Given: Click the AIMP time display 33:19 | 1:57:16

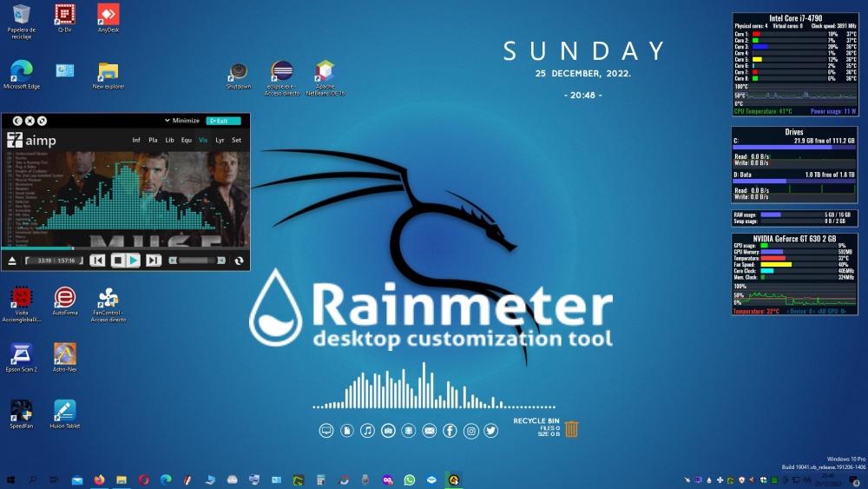Looking at the screenshot, I should tap(55, 261).
